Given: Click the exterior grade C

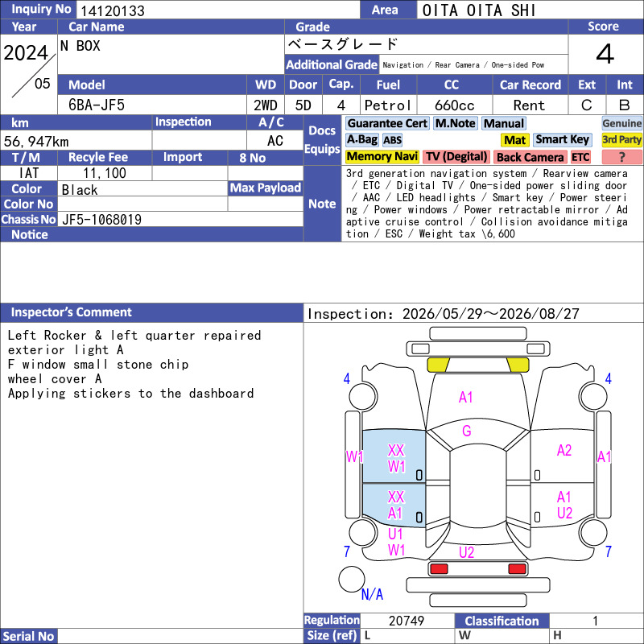Looking at the screenshot, I should pyautogui.click(x=587, y=105).
